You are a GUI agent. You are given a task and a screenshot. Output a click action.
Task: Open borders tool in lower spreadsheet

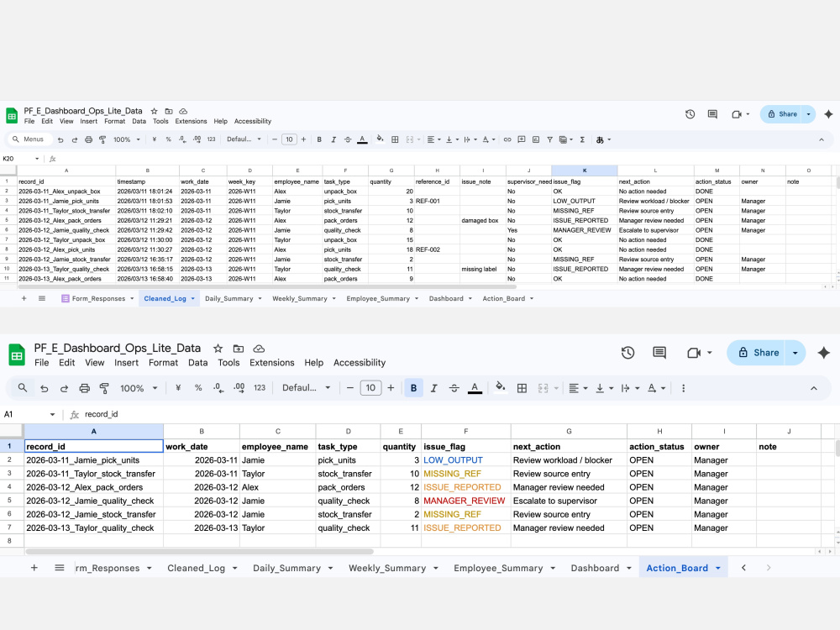[x=522, y=388]
